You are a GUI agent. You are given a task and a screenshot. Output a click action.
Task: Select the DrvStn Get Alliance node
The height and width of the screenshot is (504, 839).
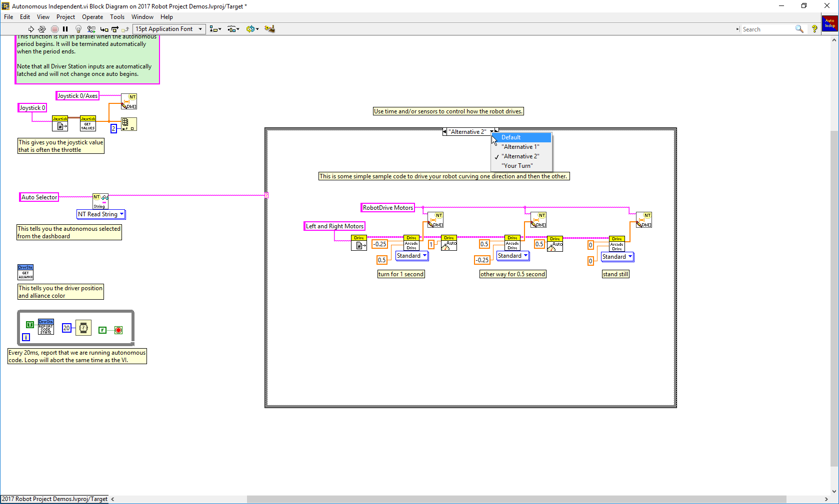tap(25, 272)
